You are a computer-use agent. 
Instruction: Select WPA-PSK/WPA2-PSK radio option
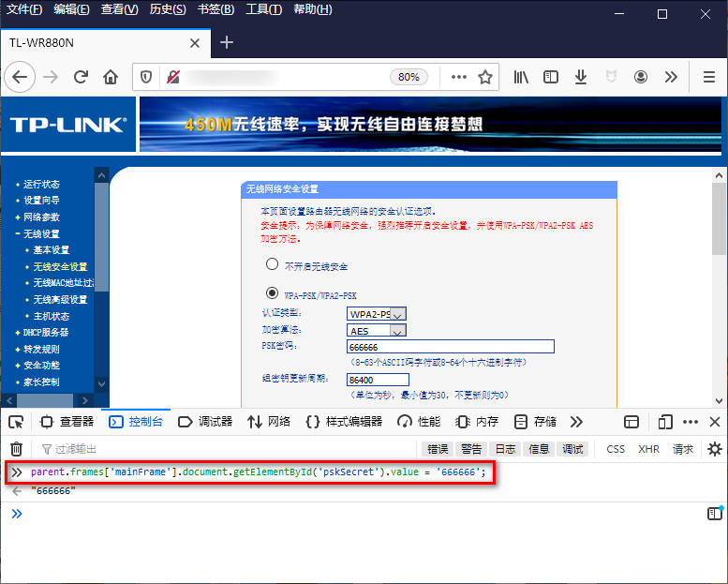[x=272, y=293]
